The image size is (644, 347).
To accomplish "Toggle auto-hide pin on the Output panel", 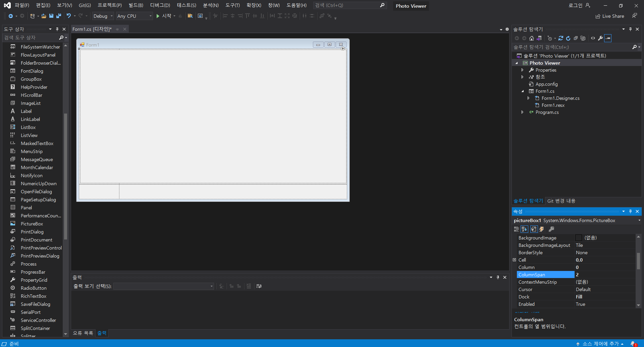I will coord(498,277).
